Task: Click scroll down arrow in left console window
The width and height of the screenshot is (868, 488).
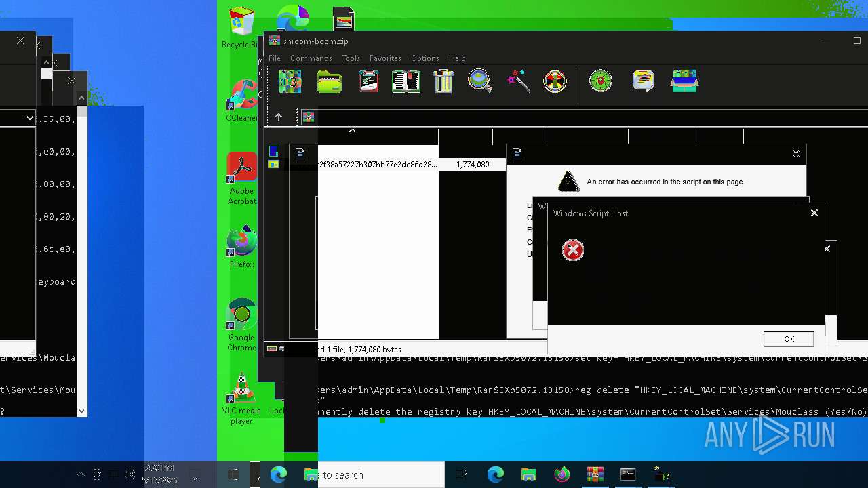Action: pyautogui.click(x=81, y=411)
